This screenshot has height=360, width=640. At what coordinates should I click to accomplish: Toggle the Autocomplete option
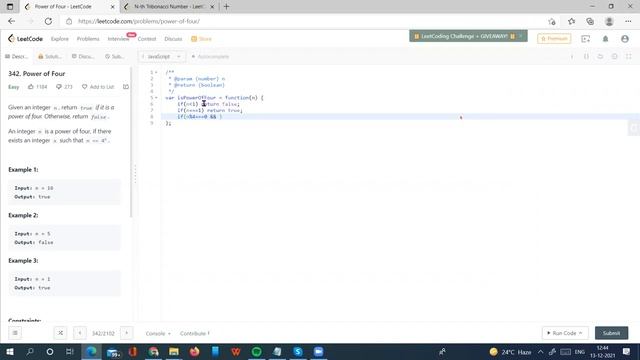[210, 56]
